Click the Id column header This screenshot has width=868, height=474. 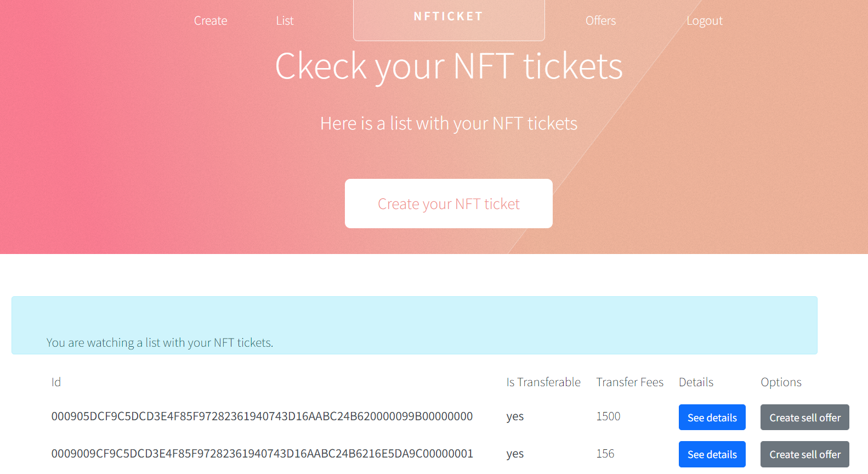click(x=56, y=382)
